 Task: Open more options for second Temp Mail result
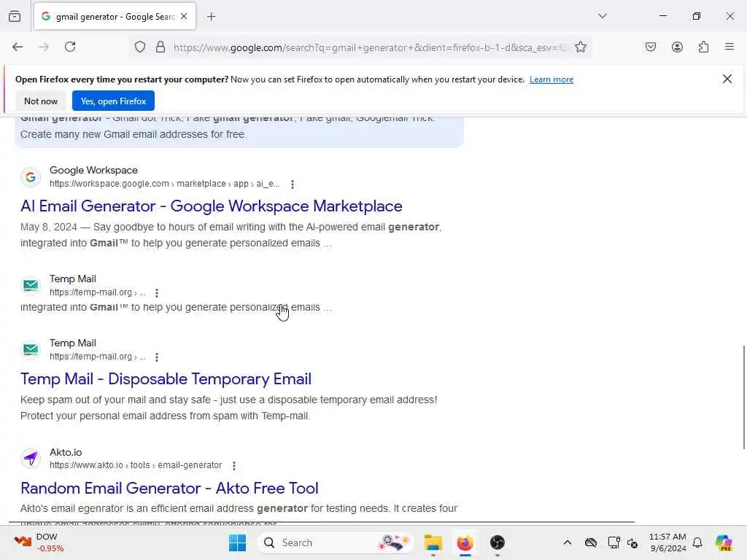157,357
